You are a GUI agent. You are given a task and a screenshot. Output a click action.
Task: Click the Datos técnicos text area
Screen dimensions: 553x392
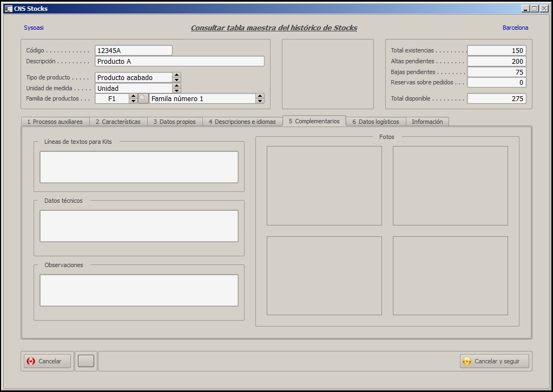(139, 226)
